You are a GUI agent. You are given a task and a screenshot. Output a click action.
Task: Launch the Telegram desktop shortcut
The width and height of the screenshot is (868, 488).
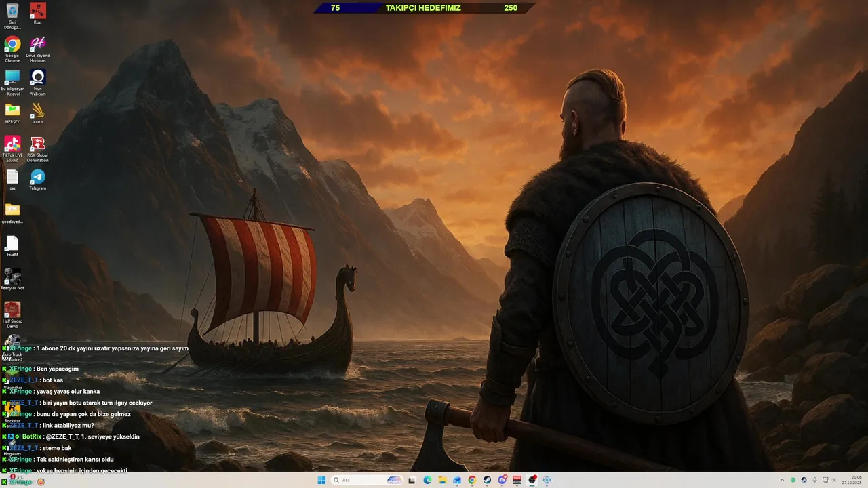click(x=38, y=180)
